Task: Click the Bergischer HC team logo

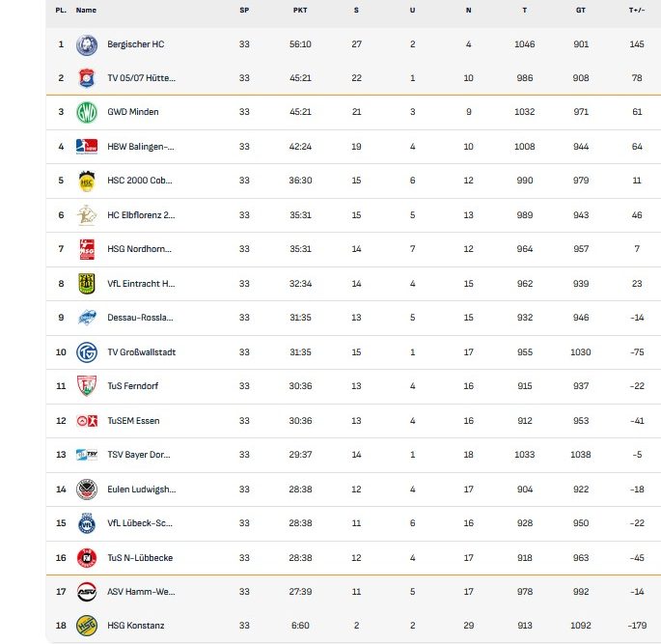Action: point(87,44)
